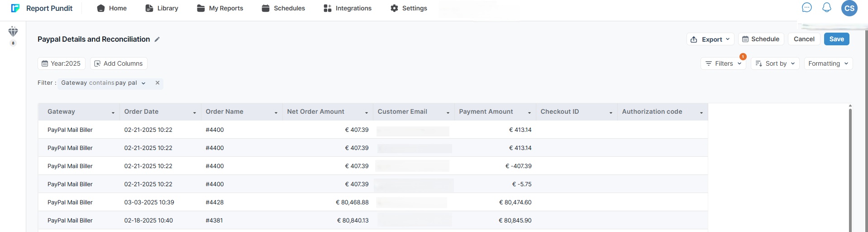Click the Add Columns button
The height and width of the screenshot is (232, 868).
119,63
